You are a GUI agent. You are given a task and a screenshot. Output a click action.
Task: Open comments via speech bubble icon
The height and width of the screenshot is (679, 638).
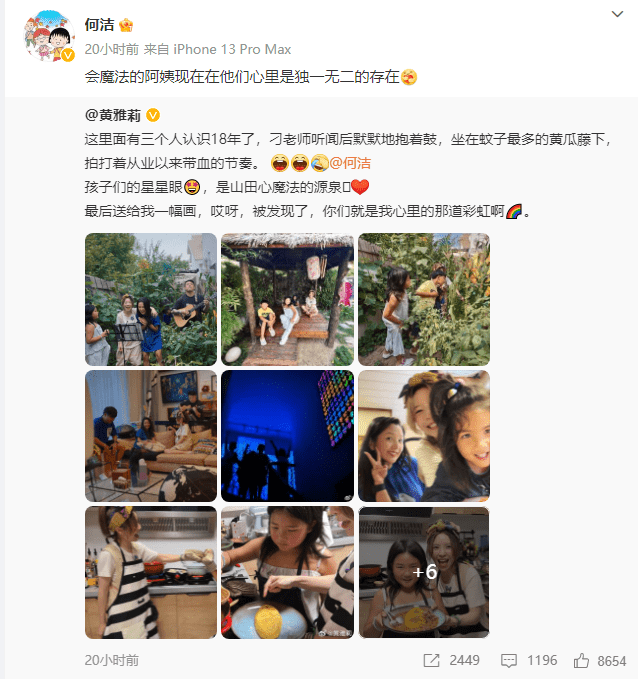(508, 660)
